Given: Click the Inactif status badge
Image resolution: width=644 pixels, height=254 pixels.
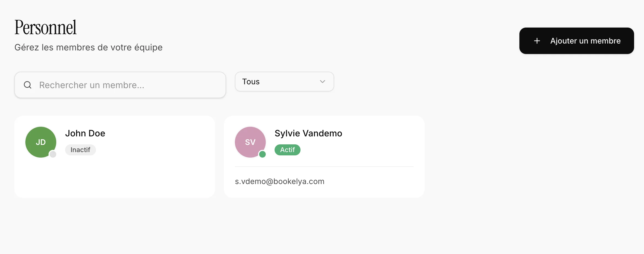Looking at the screenshot, I should point(80,150).
